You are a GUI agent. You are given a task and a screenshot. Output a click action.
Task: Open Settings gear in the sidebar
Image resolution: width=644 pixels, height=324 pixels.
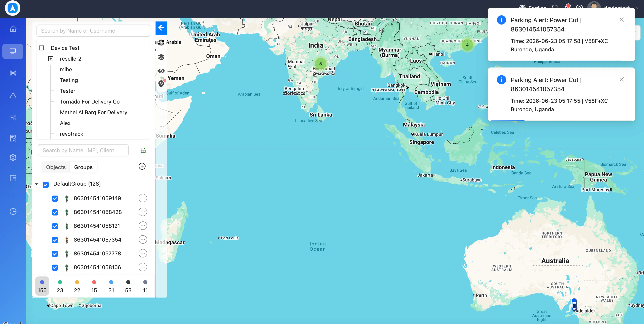tap(13, 157)
